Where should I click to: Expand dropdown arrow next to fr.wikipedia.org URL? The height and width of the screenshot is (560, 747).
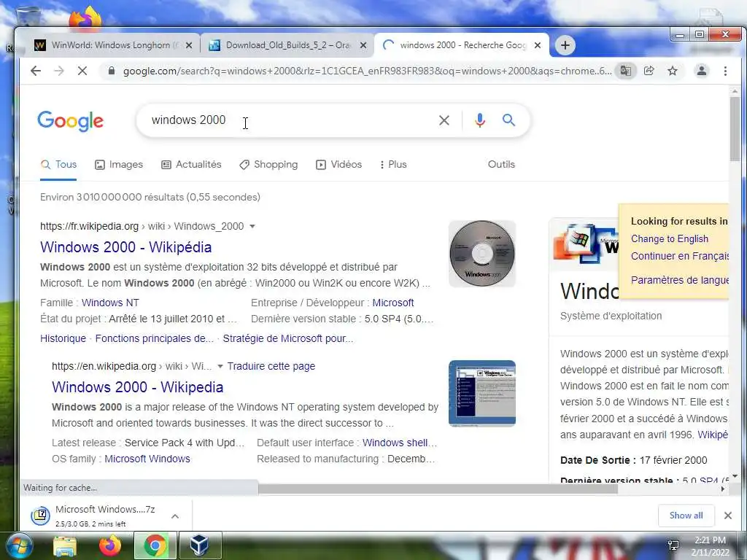252,226
